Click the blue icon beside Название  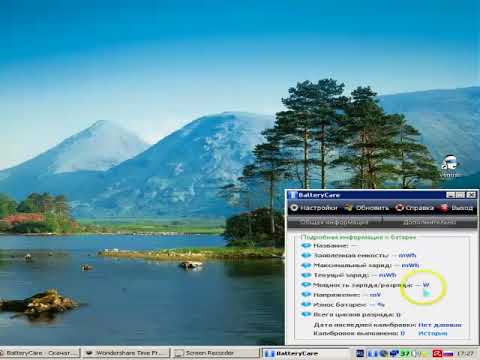pos(306,246)
